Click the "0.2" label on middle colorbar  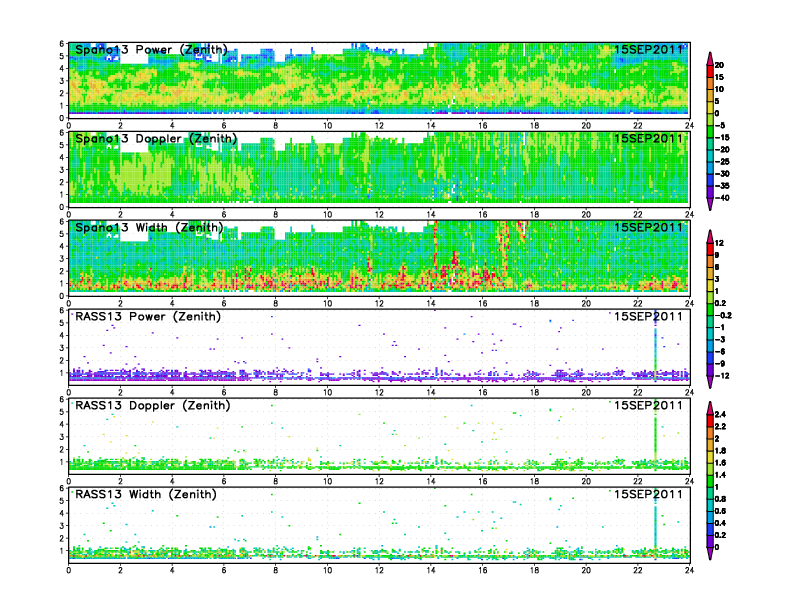pos(720,303)
